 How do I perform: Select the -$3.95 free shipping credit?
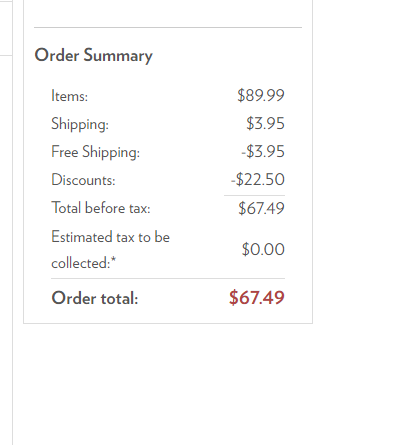click(x=263, y=152)
